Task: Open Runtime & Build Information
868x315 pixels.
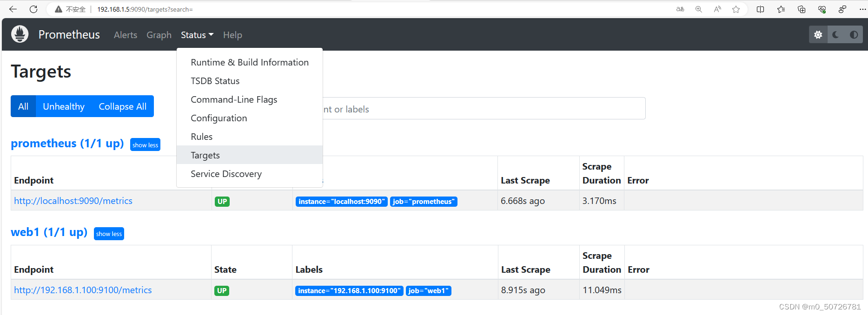Action: [250, 62]
